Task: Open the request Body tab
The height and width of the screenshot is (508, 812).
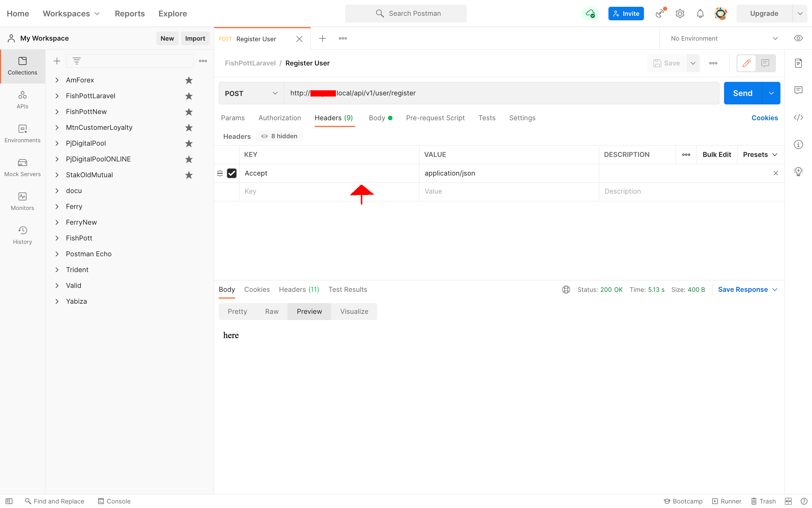Action: click(381, 118)
